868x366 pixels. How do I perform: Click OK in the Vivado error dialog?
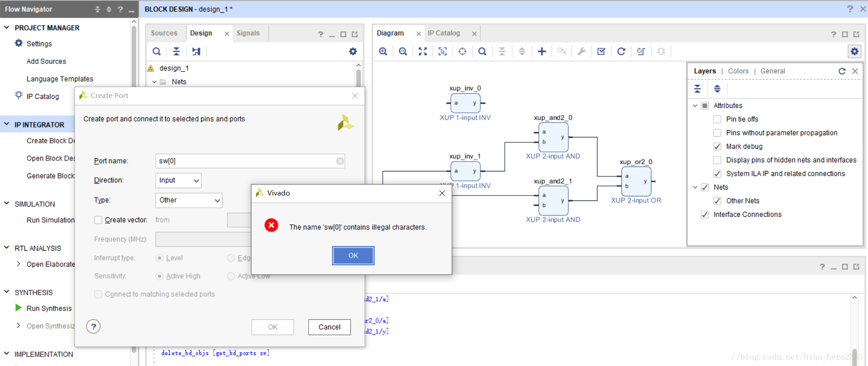click(353, 255)
